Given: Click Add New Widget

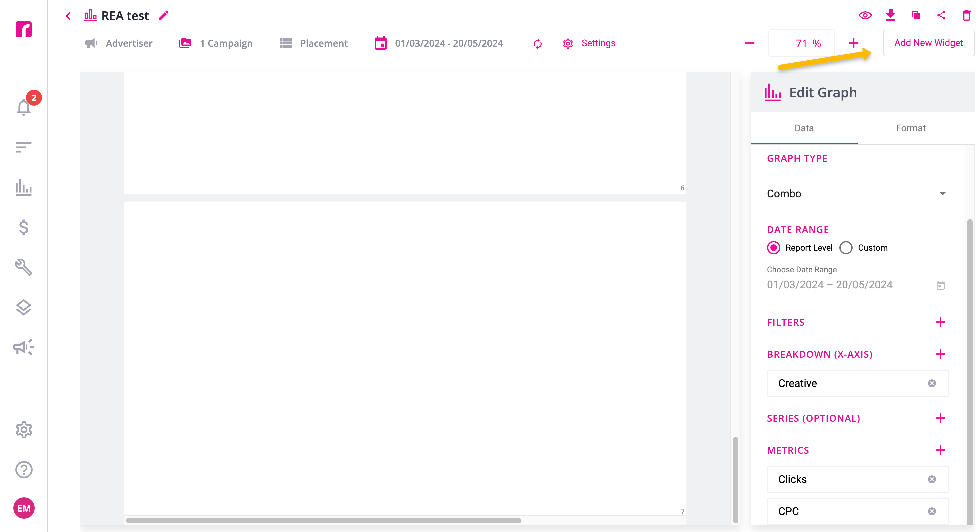Looking at the screenshot, I should tap(928, 43).
